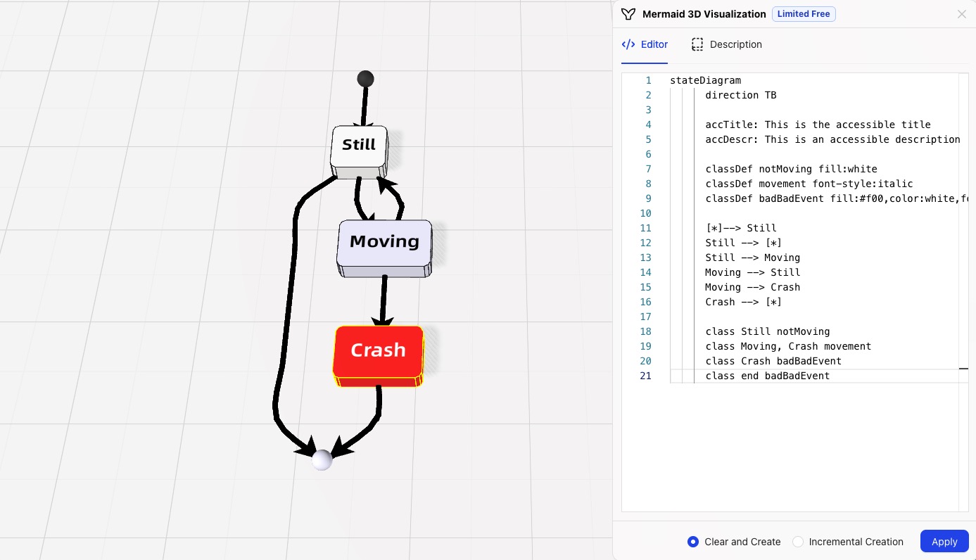Enable Incremental Creation mode
Image resolution: width=976 pixels, height=560 pixels.
(x=798, y=542)
